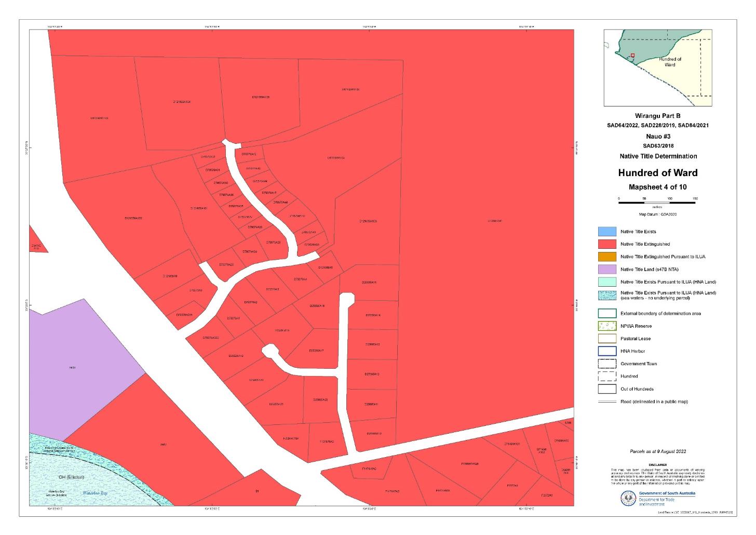The image size is (756, 535).
Task: Click the 'Native Title Extinguished' legend label
Action: pyautogui.click(x=645, y=244)
